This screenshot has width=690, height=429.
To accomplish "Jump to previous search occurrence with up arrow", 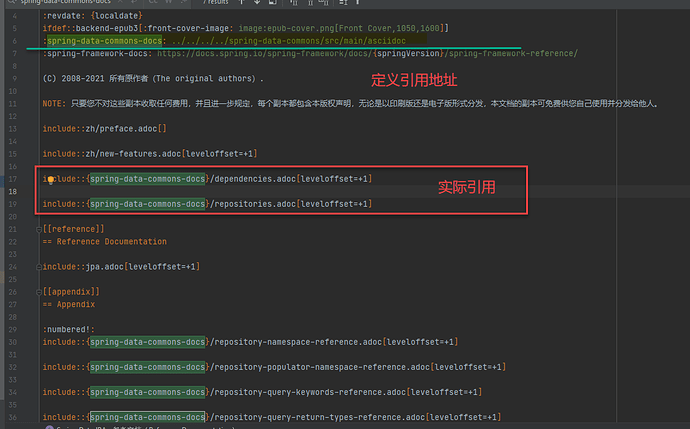I will point(242,2).
